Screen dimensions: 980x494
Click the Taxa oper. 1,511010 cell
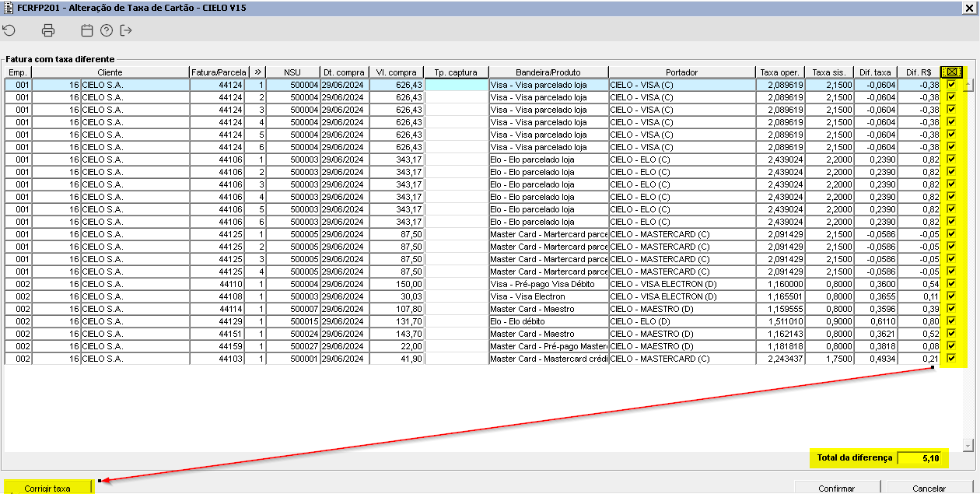(780, 321)
